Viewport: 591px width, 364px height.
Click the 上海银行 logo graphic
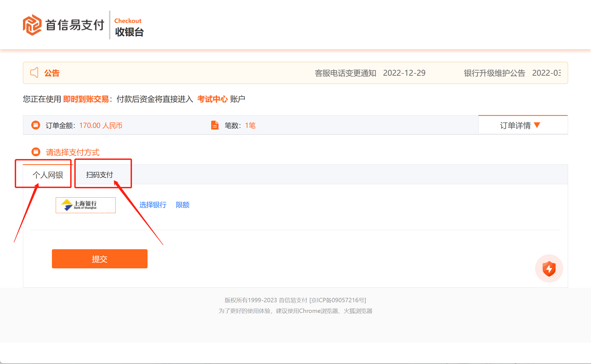coord(67,205)
